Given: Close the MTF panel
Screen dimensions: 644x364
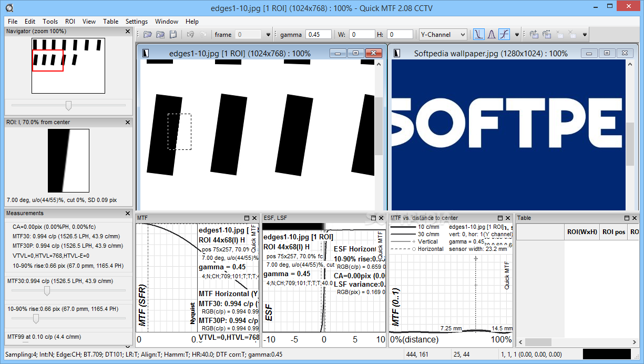Looking at the screenshot, I should click(x=254, y=218).
